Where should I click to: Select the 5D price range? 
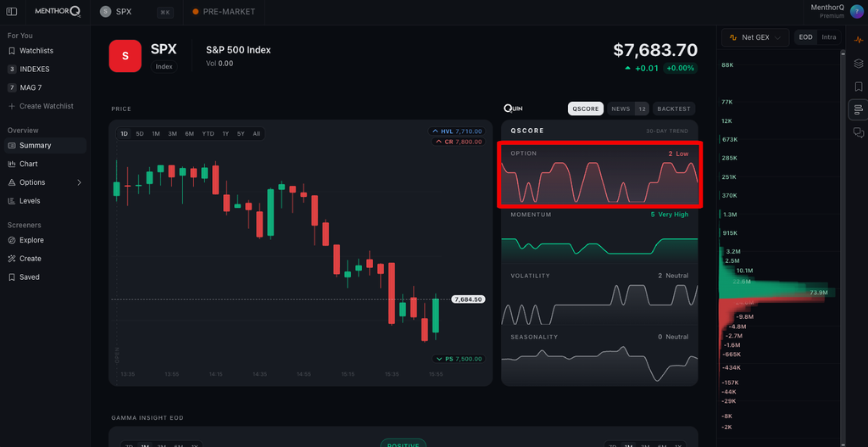pyautogui.click(x=140, y=133)
